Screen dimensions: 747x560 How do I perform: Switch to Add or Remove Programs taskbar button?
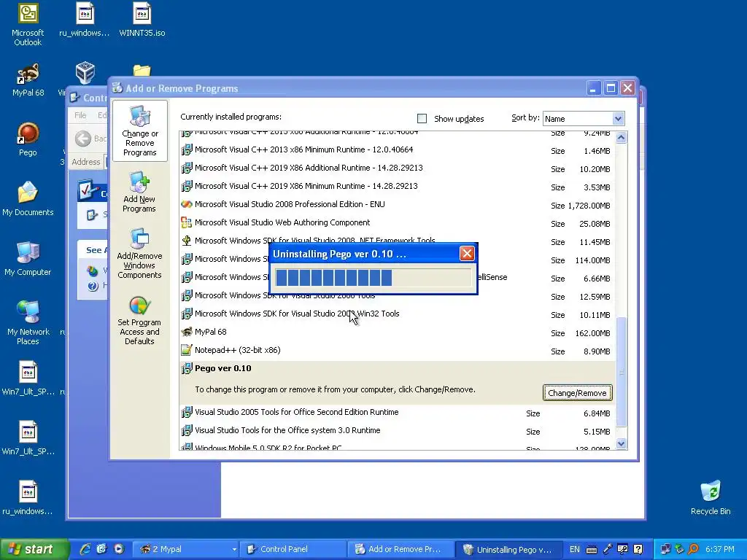click(400, 549)
